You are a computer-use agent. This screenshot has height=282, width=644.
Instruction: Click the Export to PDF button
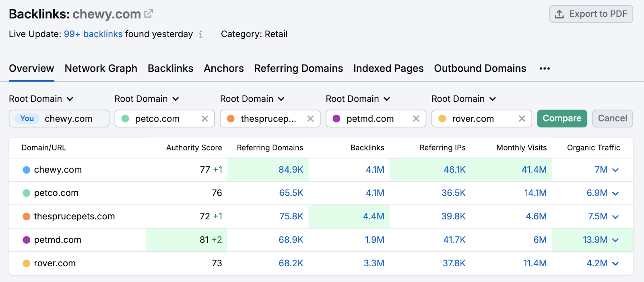point(591,14)
